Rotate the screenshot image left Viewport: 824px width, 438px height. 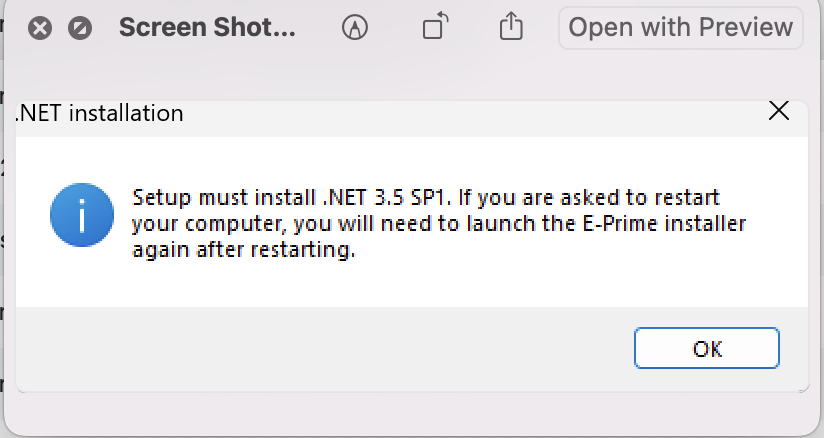coord(434,28)
